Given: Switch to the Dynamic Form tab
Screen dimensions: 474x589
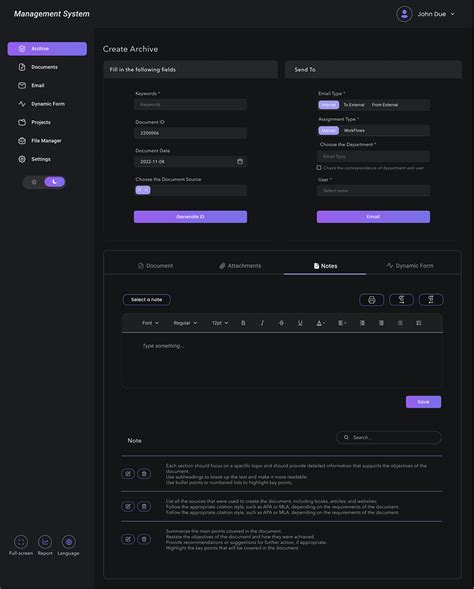Looking at the screenshot, I should 410,266.
